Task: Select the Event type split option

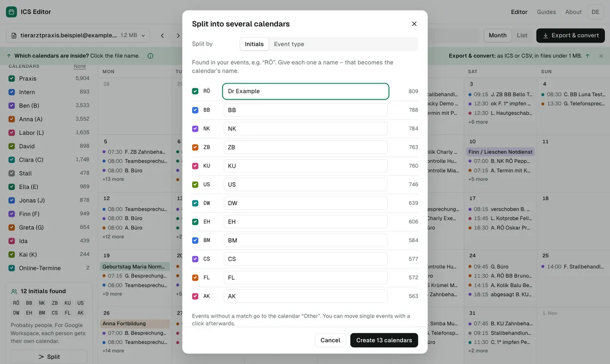Action: click(x=289, y=44)
